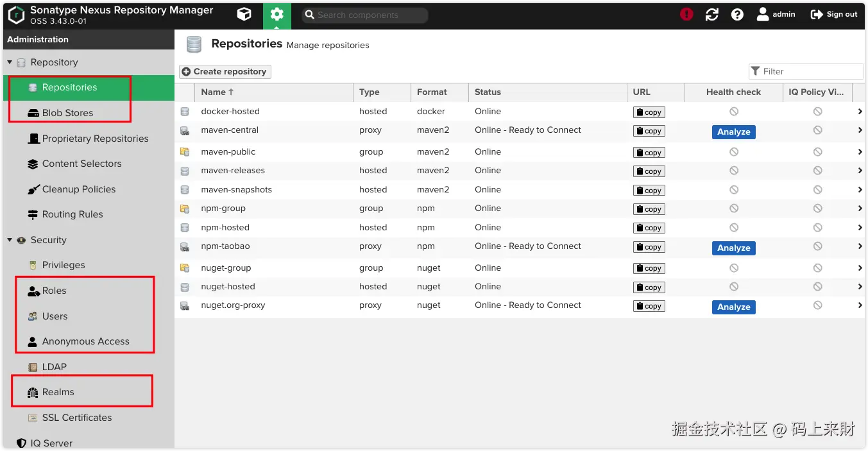Screen dimensions: 868x451
Task: Open Routing Rules in sidebar
Action: click(x=72, y=214)
